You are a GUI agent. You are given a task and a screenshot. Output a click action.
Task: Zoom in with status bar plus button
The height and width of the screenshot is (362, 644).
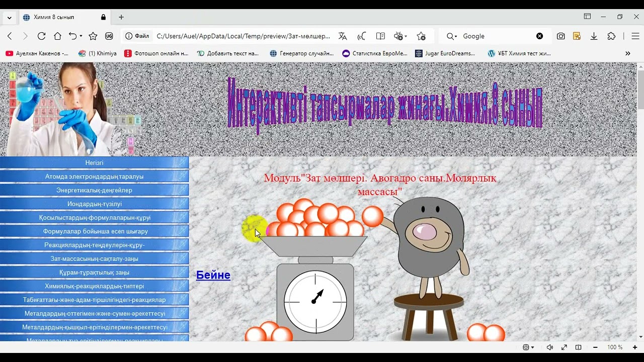pyautogui.click(x=635, y=347)
